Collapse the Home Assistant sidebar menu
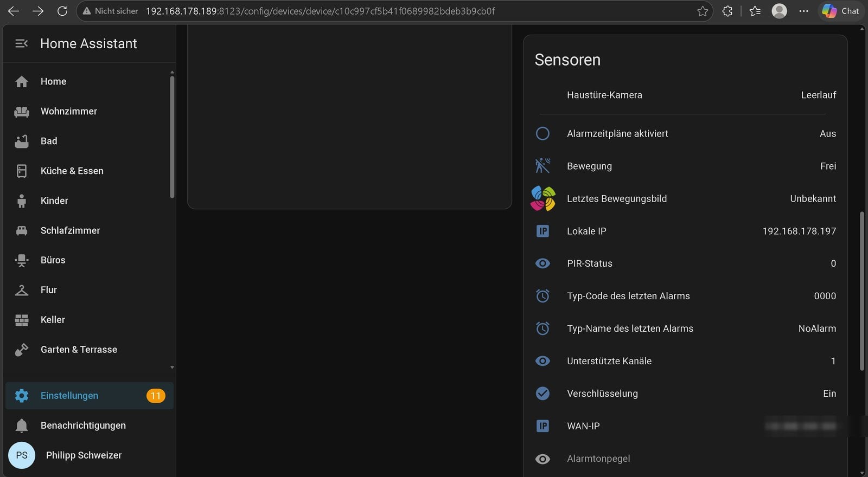Screen dimensions: 868x477 point(21,43)
